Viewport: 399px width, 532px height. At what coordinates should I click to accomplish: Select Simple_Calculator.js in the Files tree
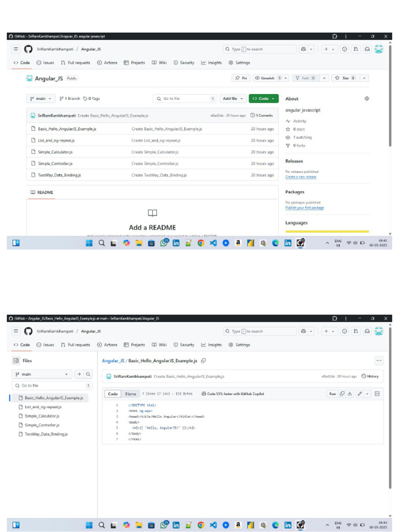[42, 416]
